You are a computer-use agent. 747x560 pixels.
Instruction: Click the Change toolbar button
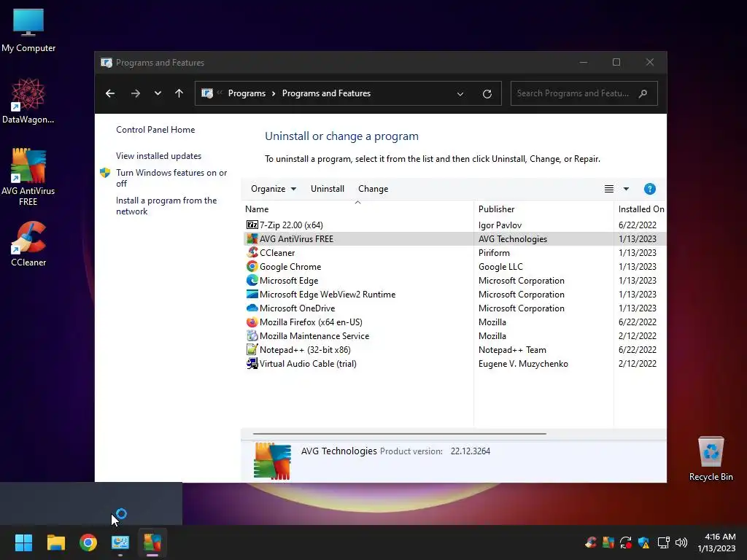(x=373, y=189)
